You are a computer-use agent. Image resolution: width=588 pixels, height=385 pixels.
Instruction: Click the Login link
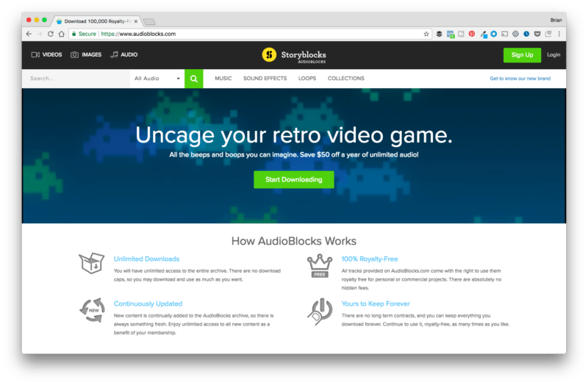click(x=553, y=54)
